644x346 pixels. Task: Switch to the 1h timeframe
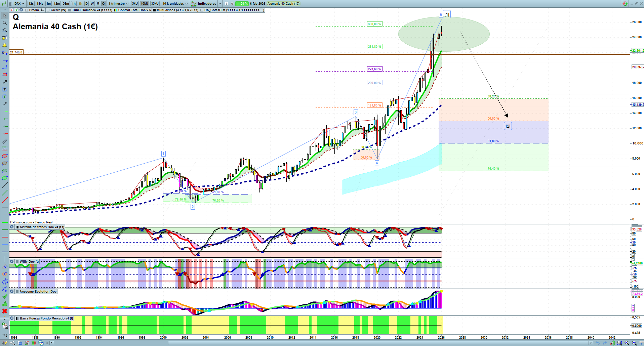(74, 4)
